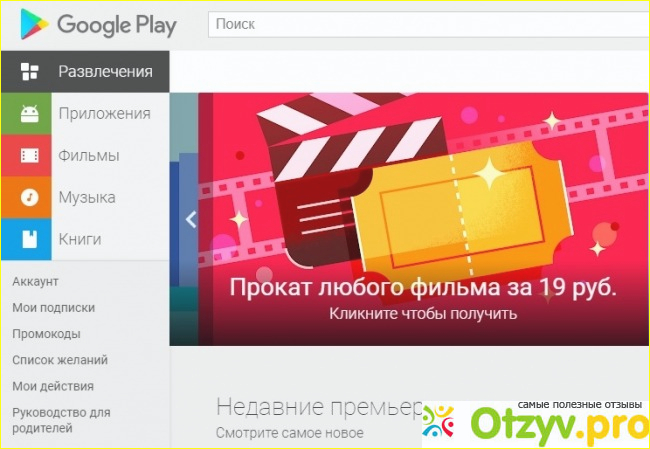Screen dimensions: 650x449
Task: Open the Приложения section
Action: point(104,114)
